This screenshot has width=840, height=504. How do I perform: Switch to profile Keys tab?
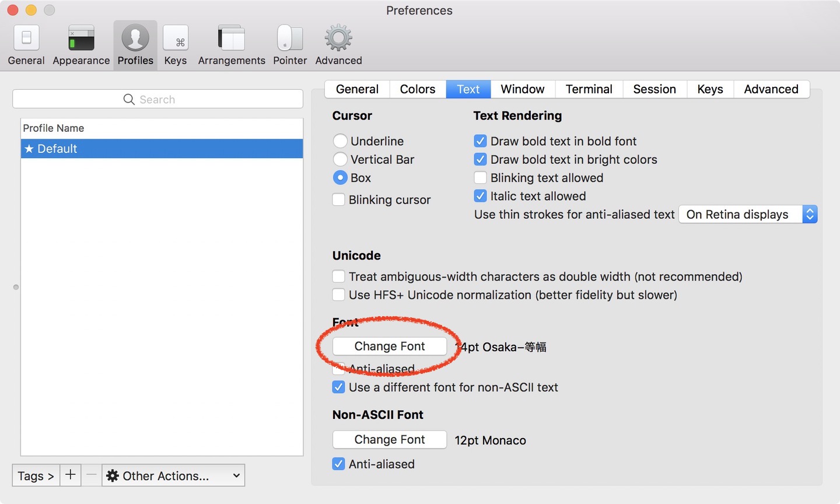pos(710,89)
